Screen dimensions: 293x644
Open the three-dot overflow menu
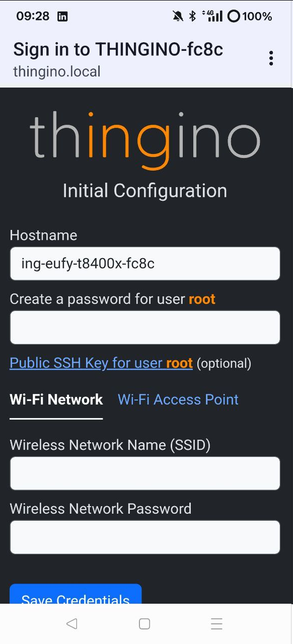point(271,58)
